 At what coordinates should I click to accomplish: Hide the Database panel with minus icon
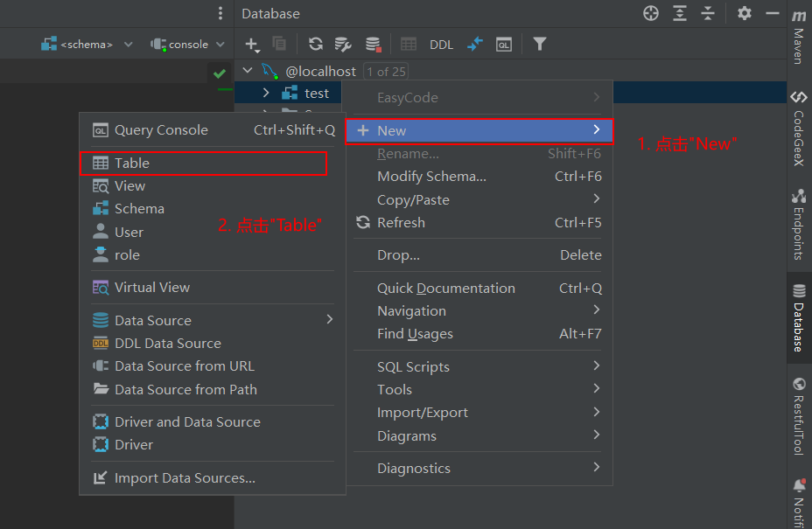[773, 13]
